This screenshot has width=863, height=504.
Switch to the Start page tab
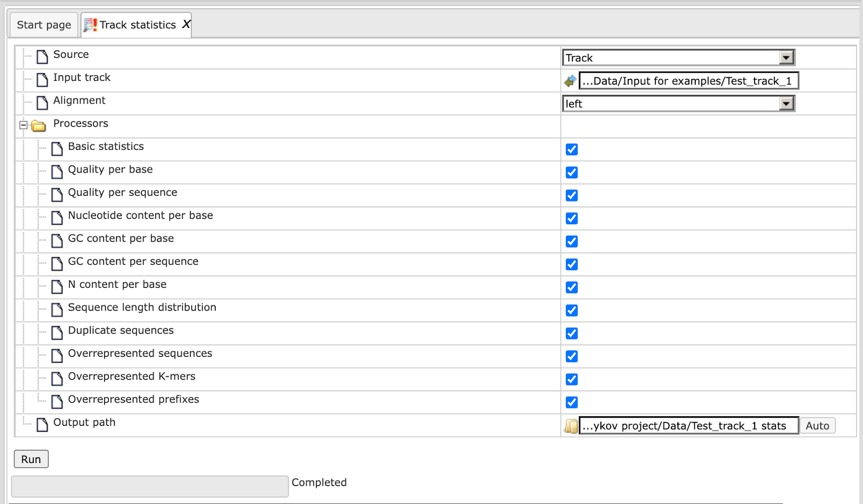pos(44,25)
